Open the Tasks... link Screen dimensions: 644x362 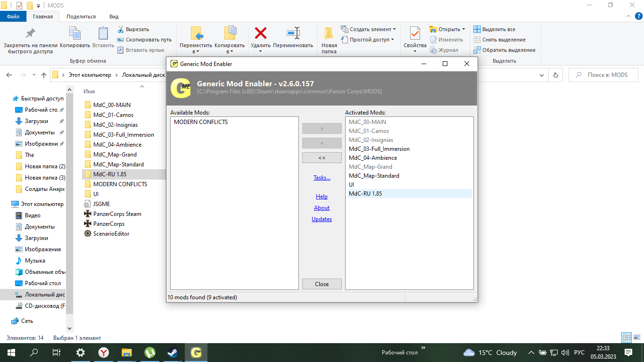(x=322, y=178)
